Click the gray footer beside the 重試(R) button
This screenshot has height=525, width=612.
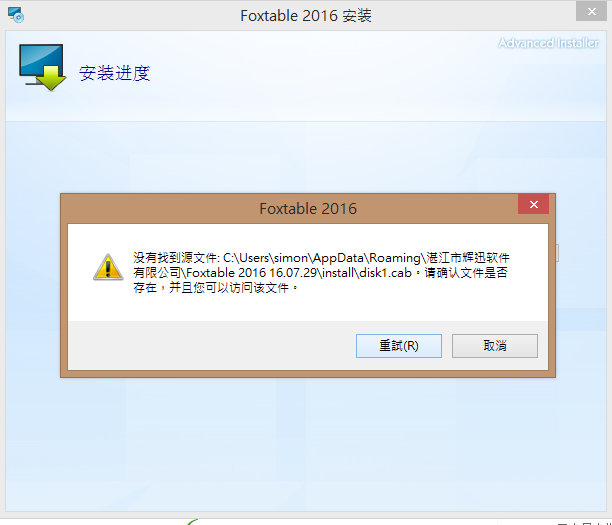coord(212,345)
